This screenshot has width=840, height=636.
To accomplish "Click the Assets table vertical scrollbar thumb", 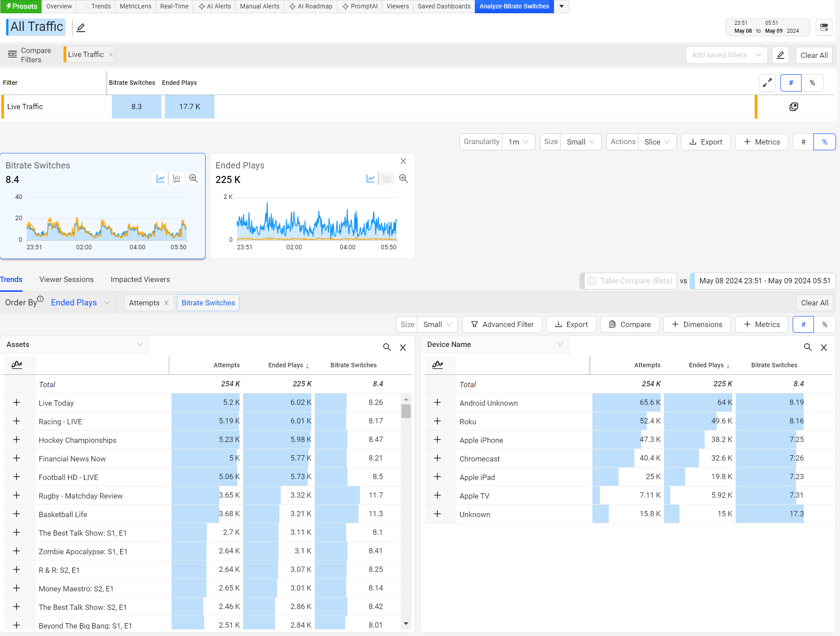I will click(406, 411).
